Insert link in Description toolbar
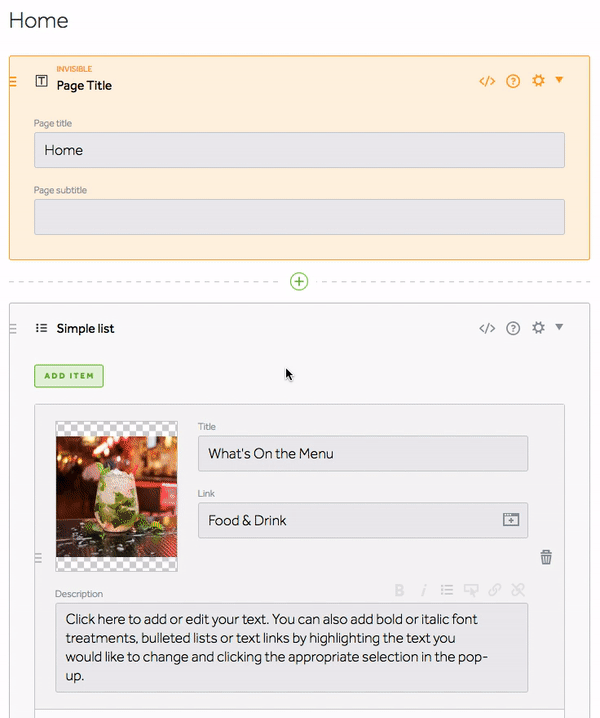The height and width of the screenshot is (718, 600). (x=495, y=590)
